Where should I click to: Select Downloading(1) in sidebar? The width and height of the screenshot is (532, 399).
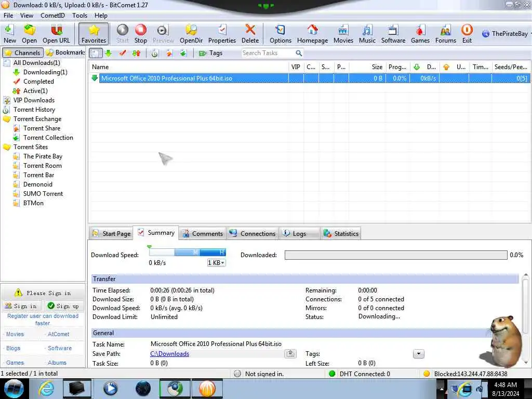click(45, 72)
